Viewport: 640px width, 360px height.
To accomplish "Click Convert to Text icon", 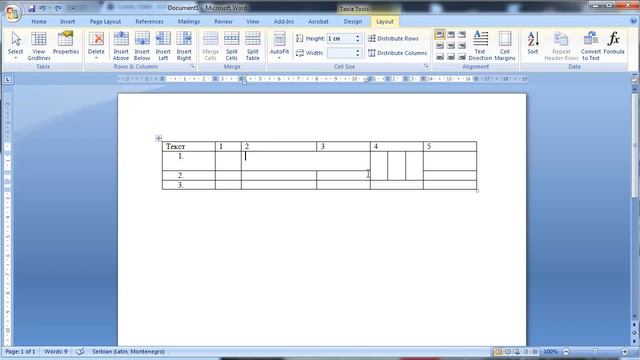I will (x=591, y=39).
